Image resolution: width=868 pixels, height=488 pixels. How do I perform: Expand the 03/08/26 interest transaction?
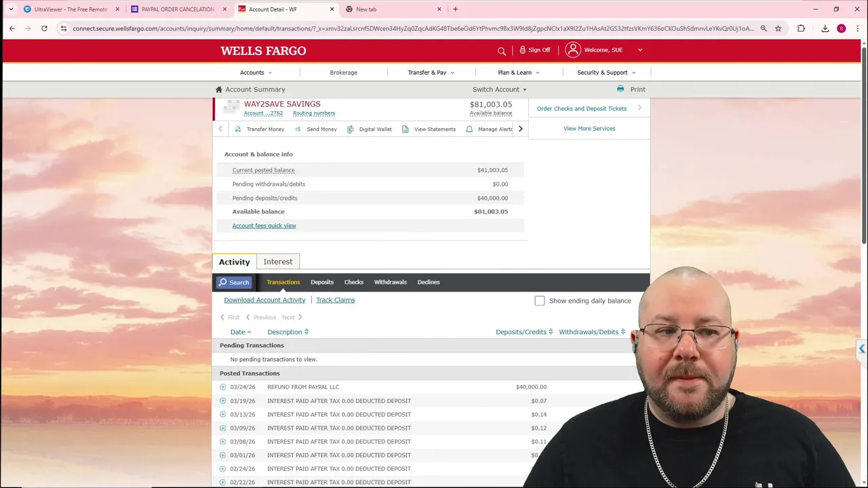coord(223,441)
